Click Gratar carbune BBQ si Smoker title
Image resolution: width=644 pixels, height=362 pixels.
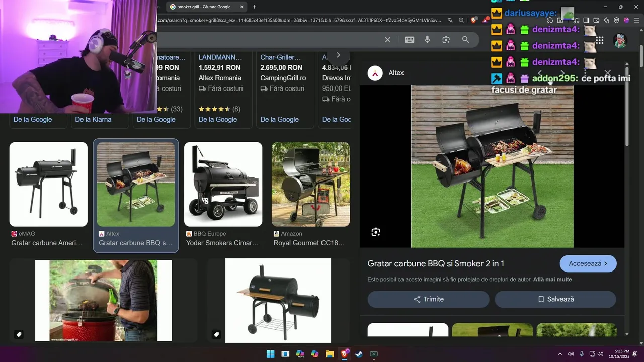(436, 263)
